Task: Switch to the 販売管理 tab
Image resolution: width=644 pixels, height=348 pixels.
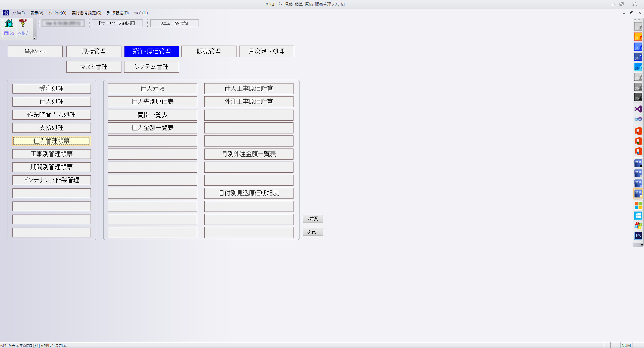Action: (209, 51)
